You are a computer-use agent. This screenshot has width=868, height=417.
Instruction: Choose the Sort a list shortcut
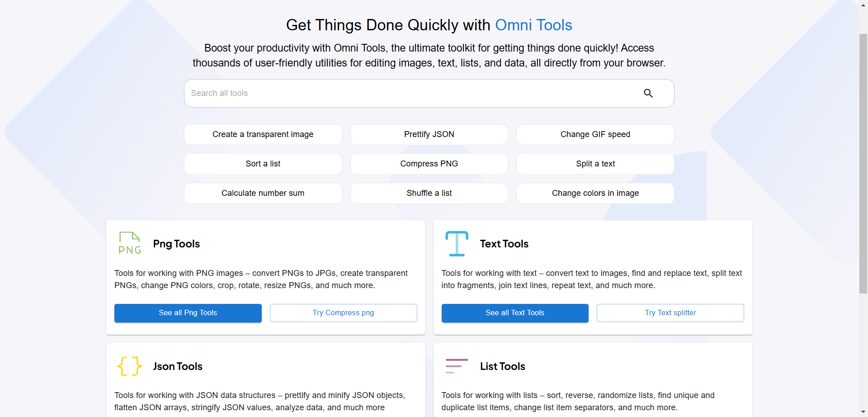tap(263, 164)
